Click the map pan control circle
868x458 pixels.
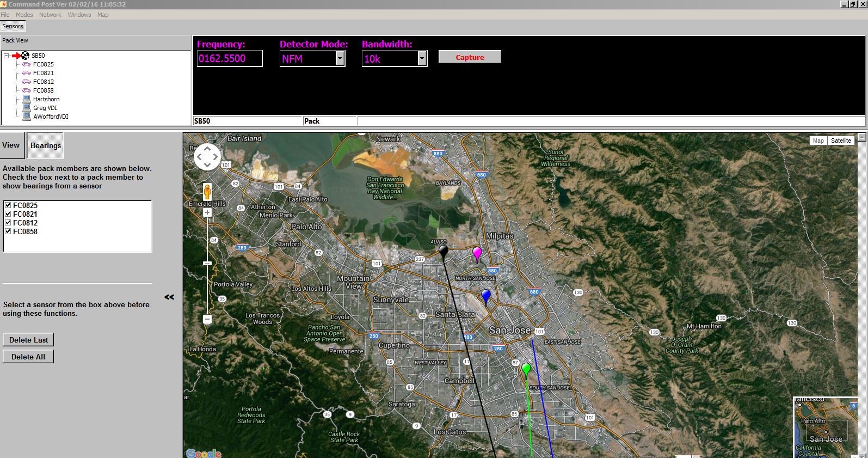tap(207, 157)
